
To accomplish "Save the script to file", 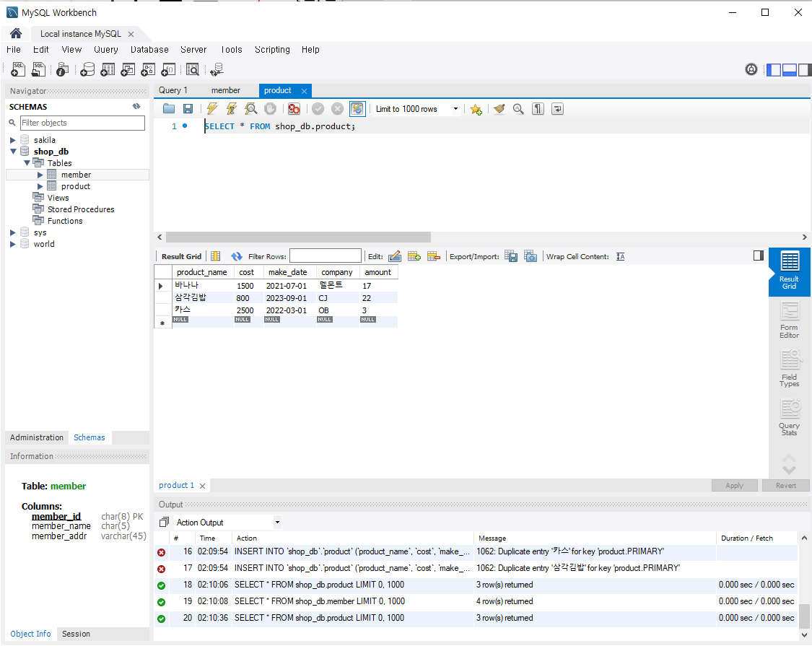I will tap(188, 109).
